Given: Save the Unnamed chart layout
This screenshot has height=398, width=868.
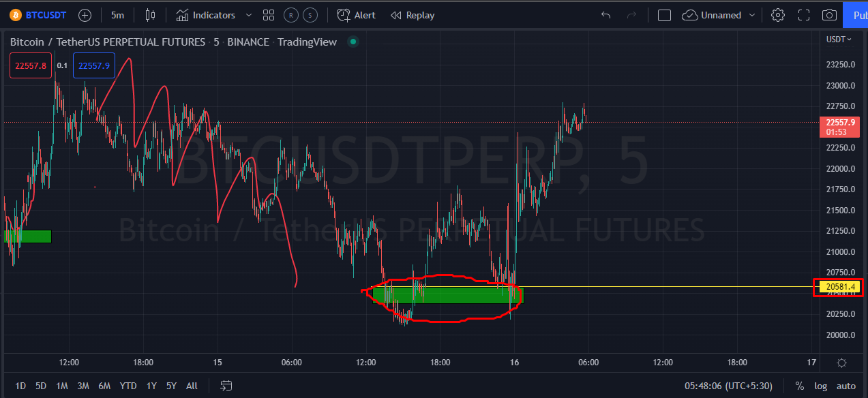Looking at the screenshot, I should click(x=712, y=15).
